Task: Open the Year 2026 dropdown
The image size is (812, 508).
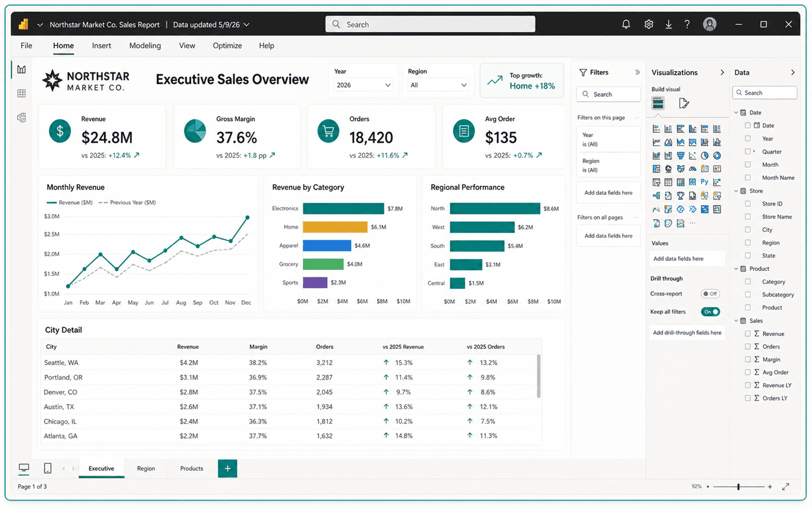Action: click(x=363, y=85)
